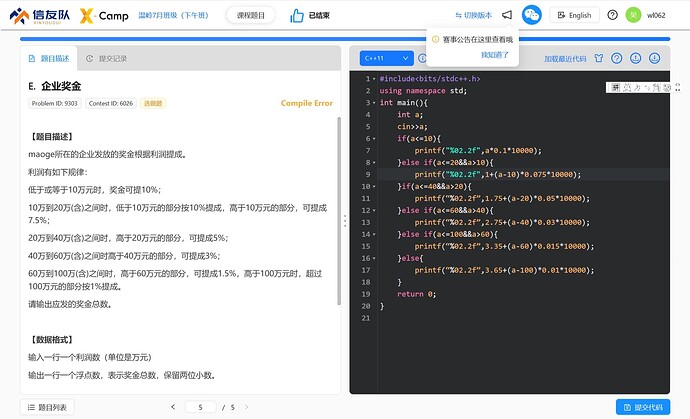Screen dimensions: 690x419
Task: Click the 'return 0;' code line
Action: click(416, 294)
